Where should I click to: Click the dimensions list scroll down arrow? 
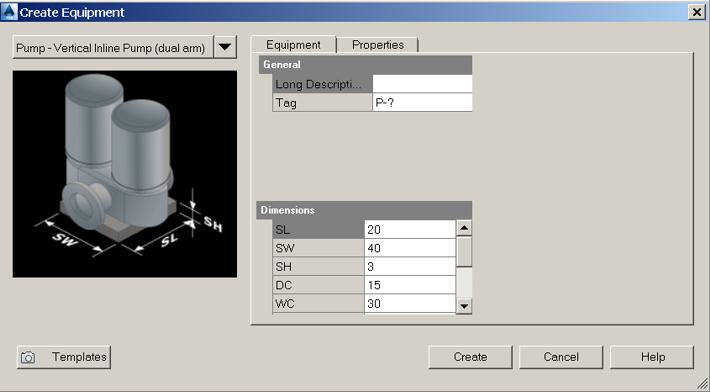[x=464, y=306]
